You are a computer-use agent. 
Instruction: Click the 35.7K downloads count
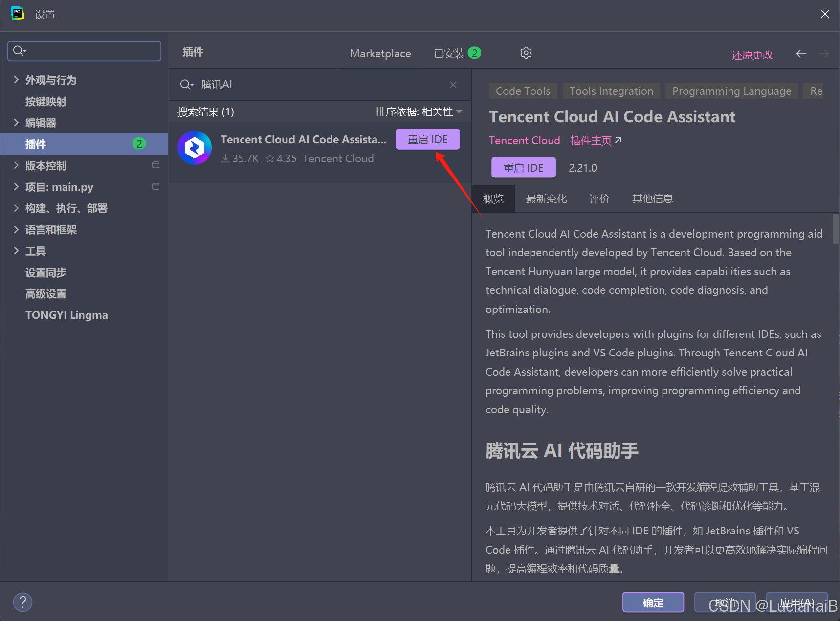240,158
